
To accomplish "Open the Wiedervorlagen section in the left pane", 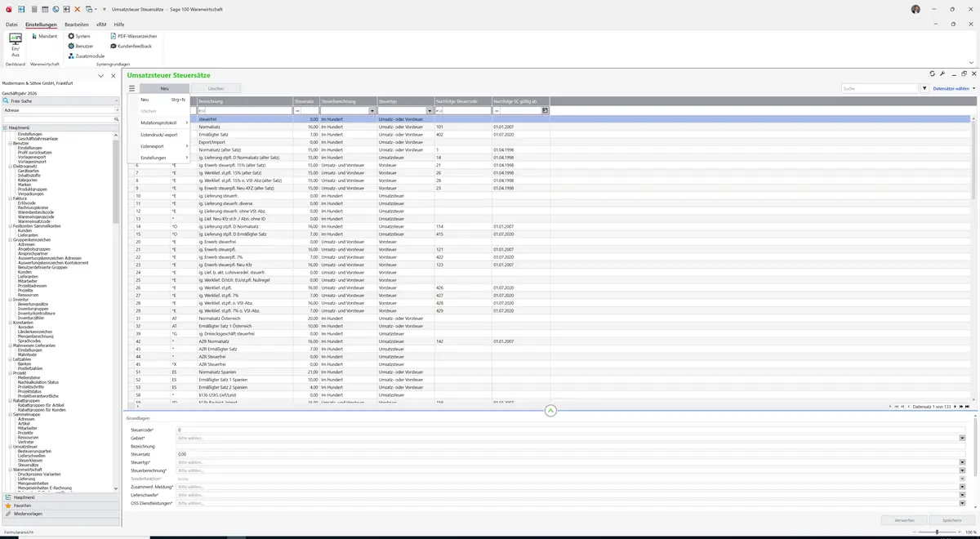I will click(x=60, y=514).
